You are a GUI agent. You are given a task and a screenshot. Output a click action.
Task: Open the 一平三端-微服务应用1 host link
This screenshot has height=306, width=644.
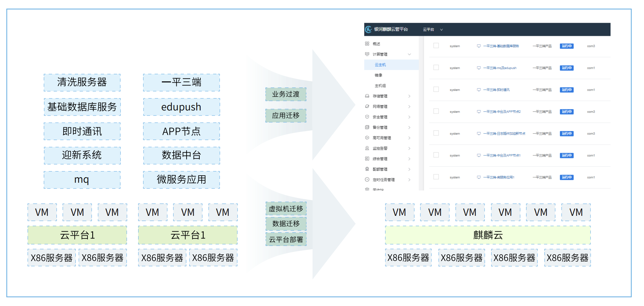coord(499,177)
